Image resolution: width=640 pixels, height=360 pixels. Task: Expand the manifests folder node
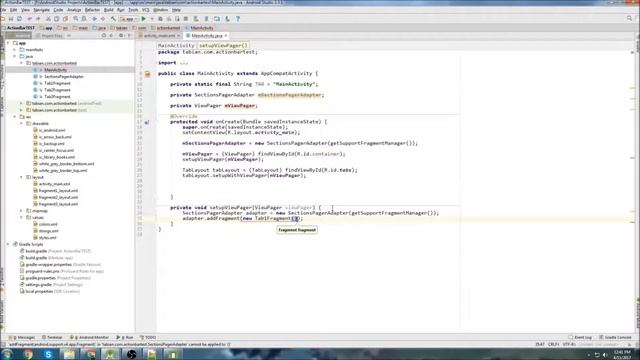(15, 50)
